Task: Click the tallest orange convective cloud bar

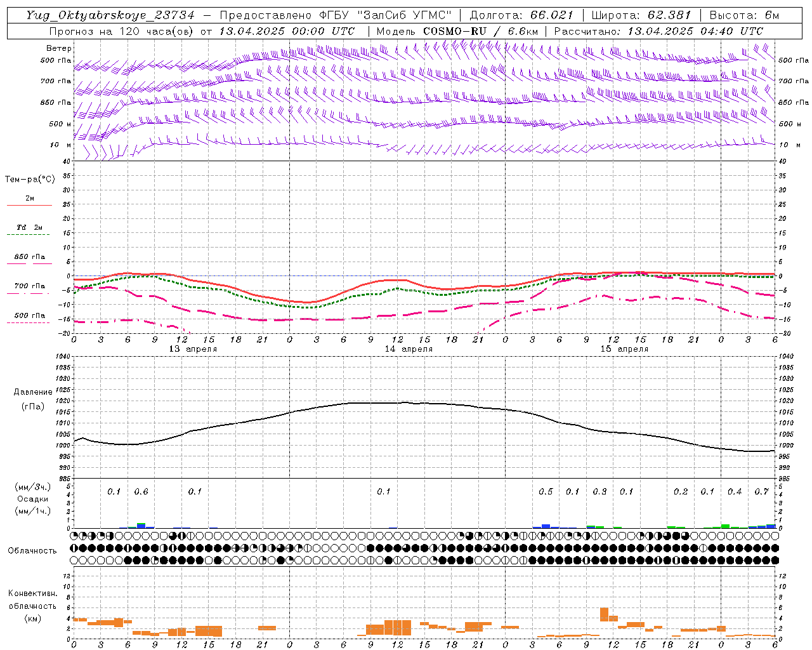Action: [604, 614]
